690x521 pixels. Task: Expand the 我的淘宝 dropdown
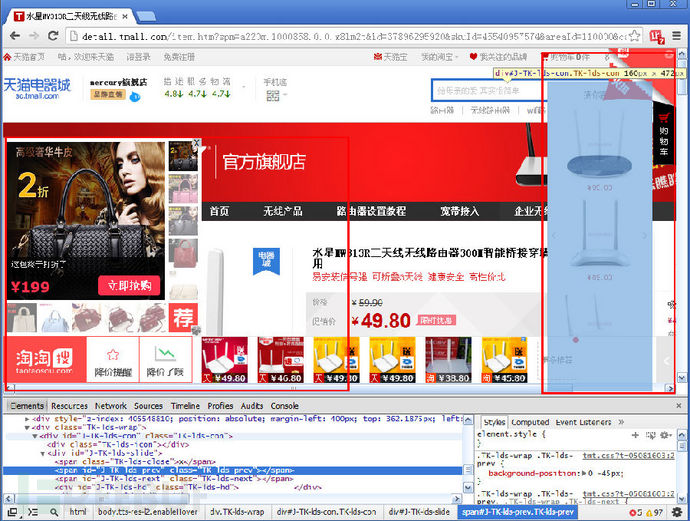(439, 57)
